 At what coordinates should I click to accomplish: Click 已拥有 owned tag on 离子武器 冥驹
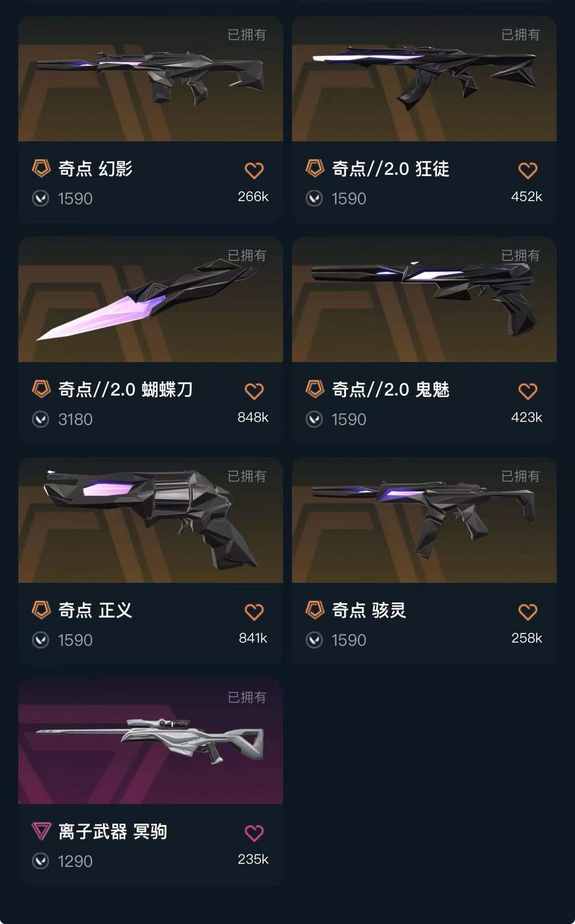(x=247, y=698)
